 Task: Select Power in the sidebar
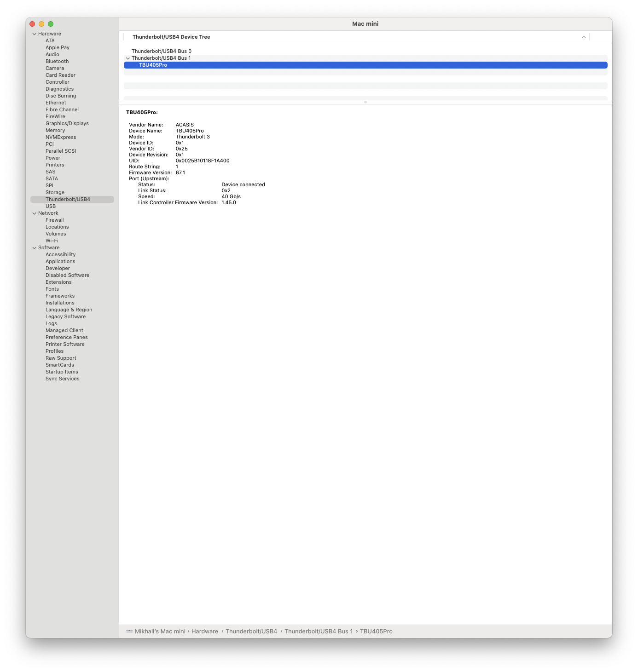[x=53, y=158]
